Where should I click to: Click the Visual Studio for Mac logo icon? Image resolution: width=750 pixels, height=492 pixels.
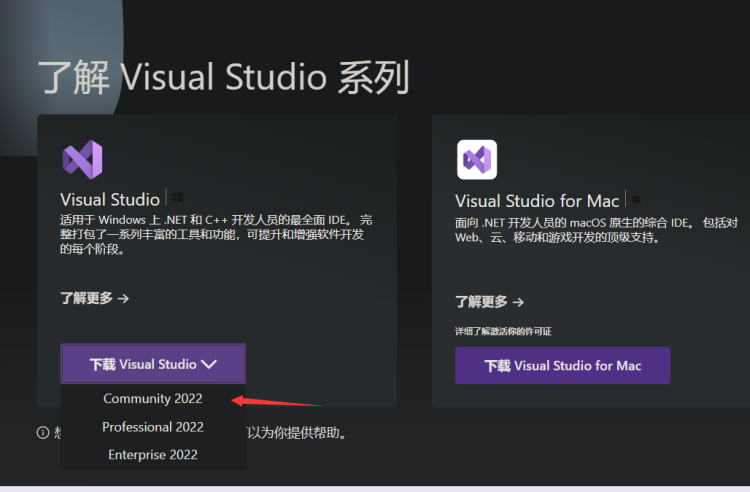(477, 160)
